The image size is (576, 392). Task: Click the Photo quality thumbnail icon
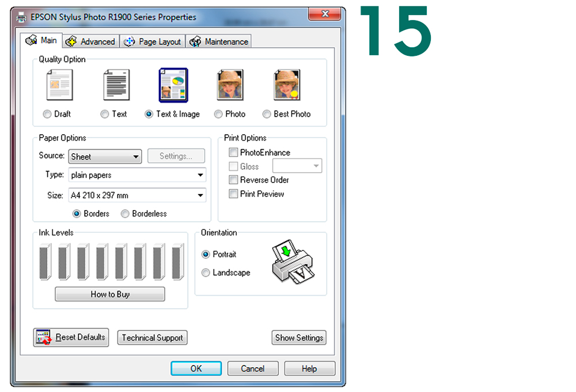coord(230,85)
